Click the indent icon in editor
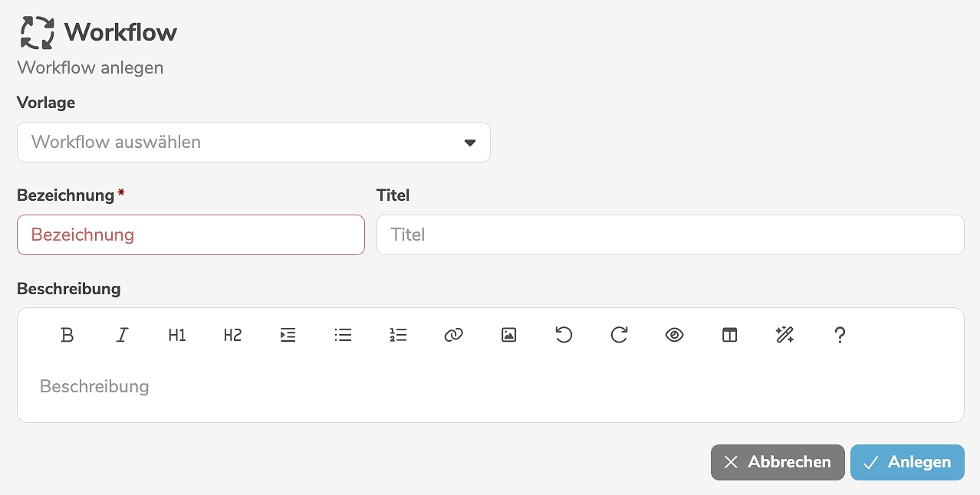The height and width of the screenshot is (495, 980). pos(288,335)
